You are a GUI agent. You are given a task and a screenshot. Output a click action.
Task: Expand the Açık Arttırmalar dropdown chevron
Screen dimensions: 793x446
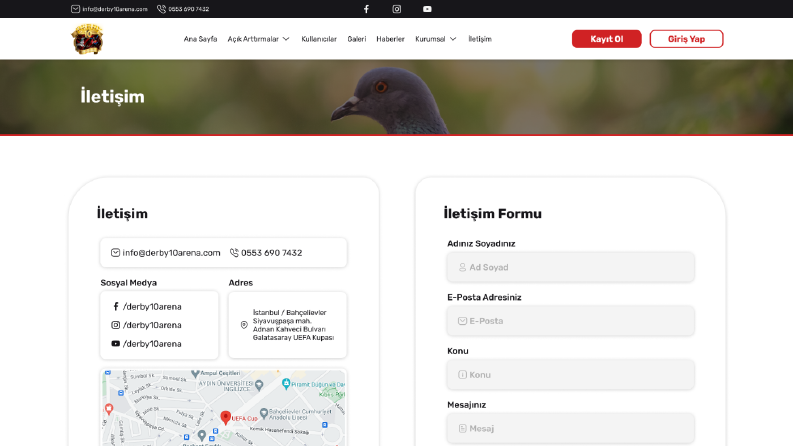pyautogui.click(x=286, y=39)
